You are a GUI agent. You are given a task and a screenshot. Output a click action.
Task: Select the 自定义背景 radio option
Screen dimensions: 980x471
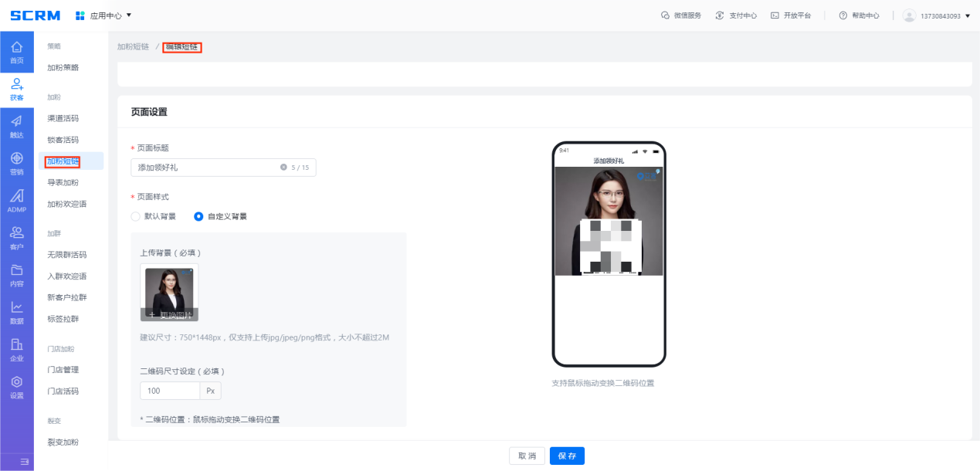(198, 216)
